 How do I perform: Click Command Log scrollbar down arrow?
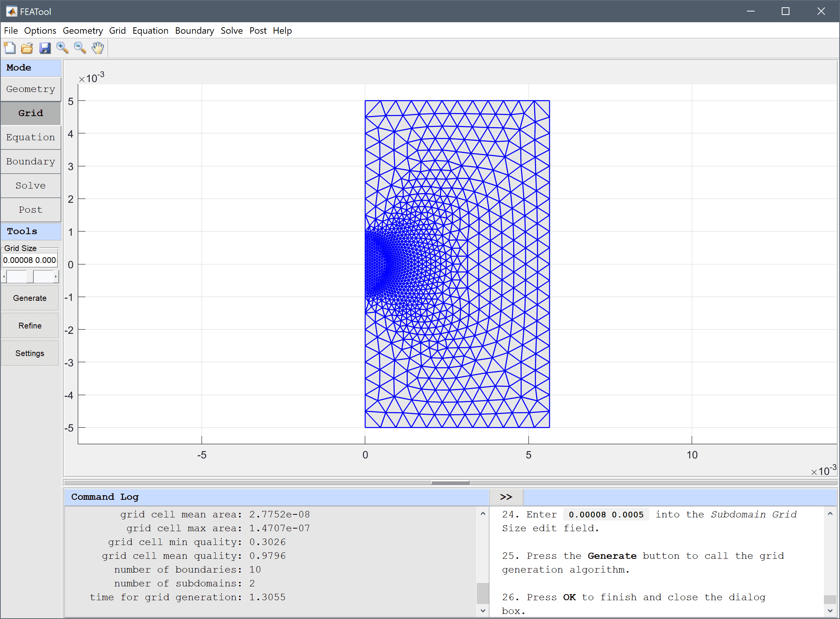click(x=483, y=611)
